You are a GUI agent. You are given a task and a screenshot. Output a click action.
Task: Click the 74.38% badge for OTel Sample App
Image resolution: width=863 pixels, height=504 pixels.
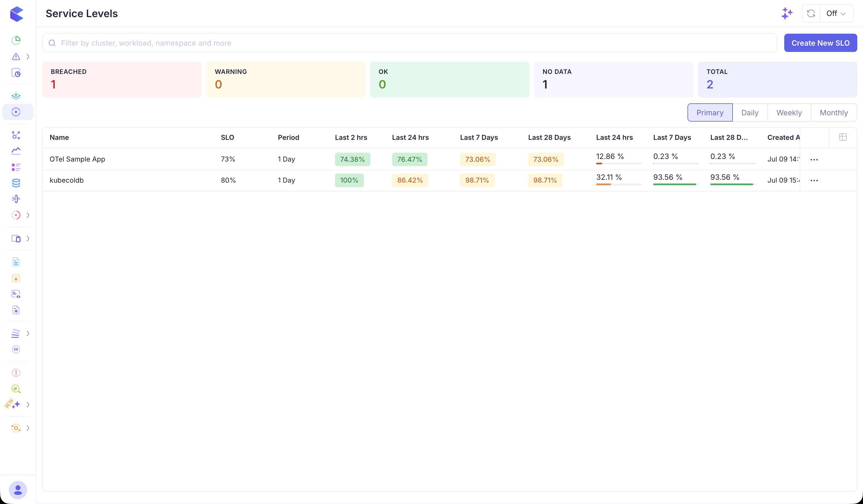pyautogui.click(x=352, y=160)
